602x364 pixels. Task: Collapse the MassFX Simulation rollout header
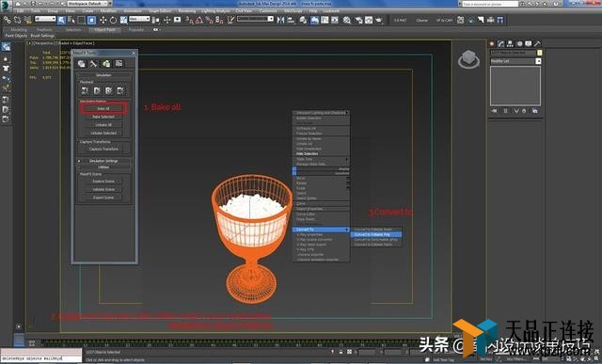(103, 75)
